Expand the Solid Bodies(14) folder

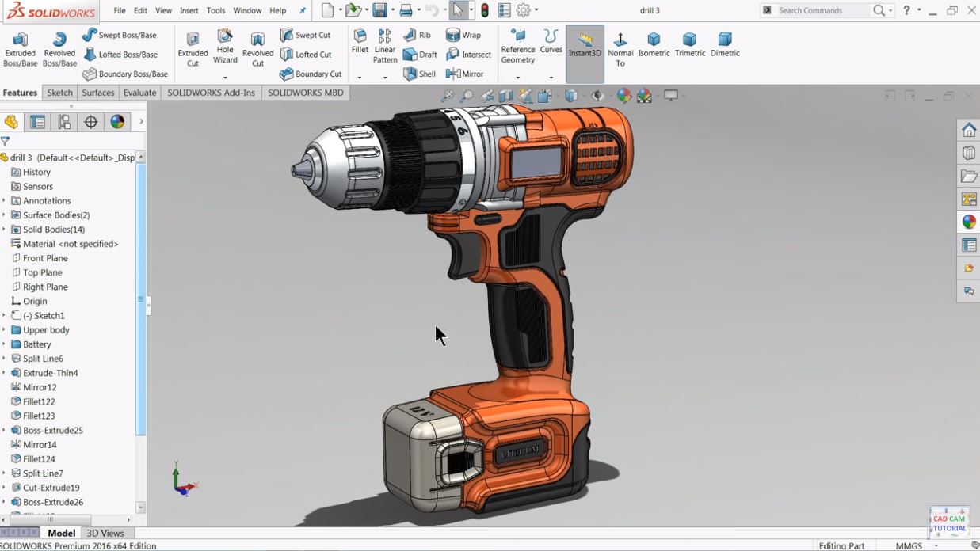pyautogui.click(x=4, y=230)
